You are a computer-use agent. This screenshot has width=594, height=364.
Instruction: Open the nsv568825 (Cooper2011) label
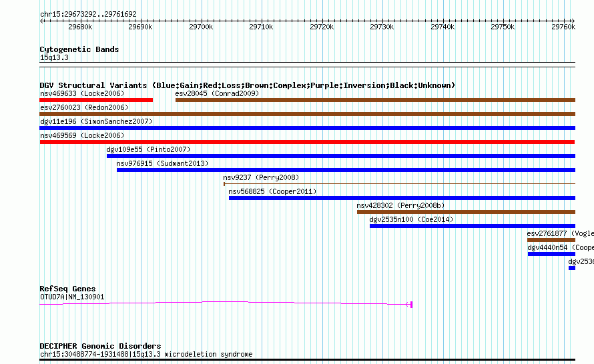pyautogui.click(x=272, y=191)
